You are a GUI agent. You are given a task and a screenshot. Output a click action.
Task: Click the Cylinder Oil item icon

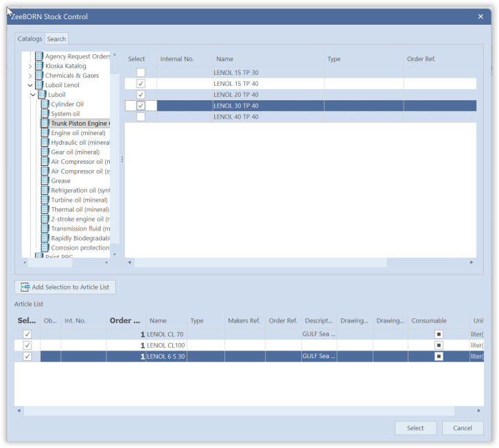pyautogui.click(x=45, y=104)
